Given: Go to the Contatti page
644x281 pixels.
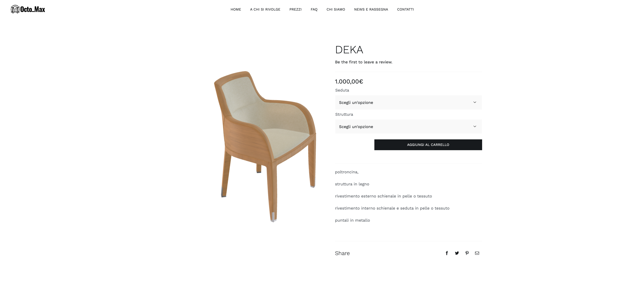Looking at the screenshot, I should pos(405,9).
